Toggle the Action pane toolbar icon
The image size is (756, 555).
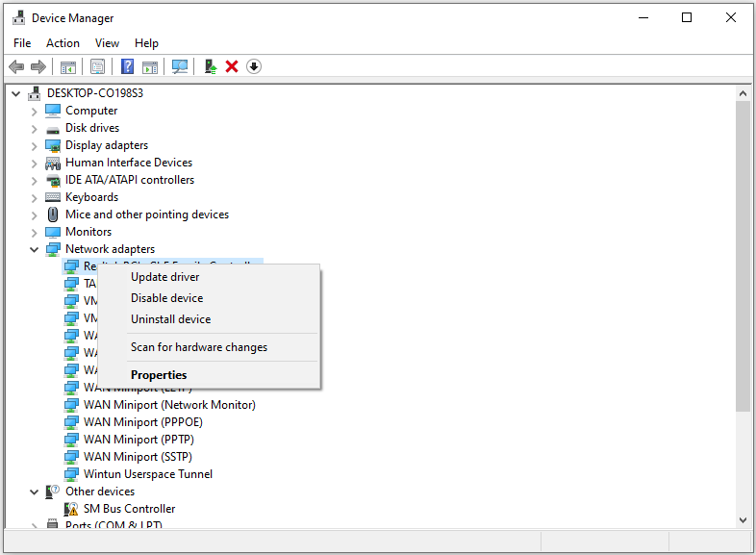point(150,66)
